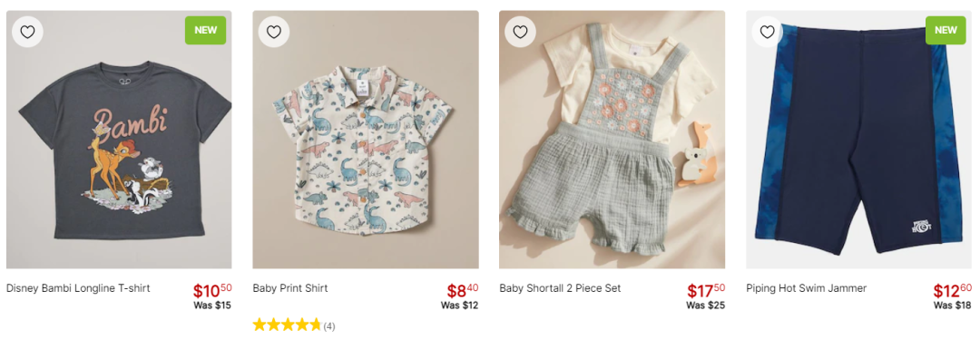
Task: Go to Piping Hot Swim Jammer title link
Action: tap(807, 288)
